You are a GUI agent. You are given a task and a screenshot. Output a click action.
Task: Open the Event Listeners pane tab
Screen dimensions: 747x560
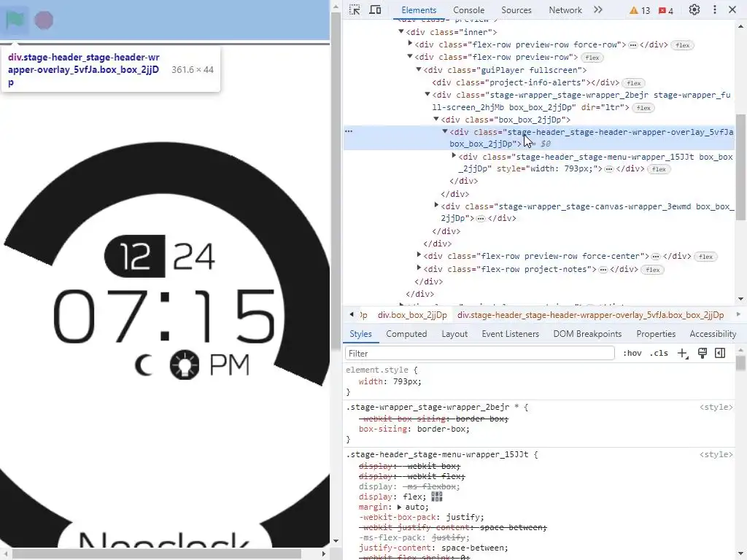[x=510, y=334]
